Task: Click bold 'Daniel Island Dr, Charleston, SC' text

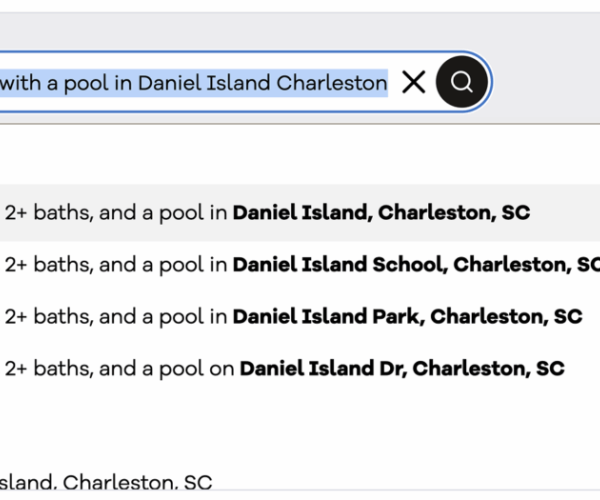Action: (401, 368)
